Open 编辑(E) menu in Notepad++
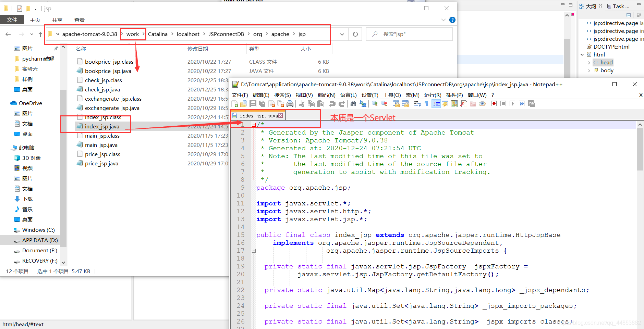Screen dimensions: 644x329 pos(261,95)
